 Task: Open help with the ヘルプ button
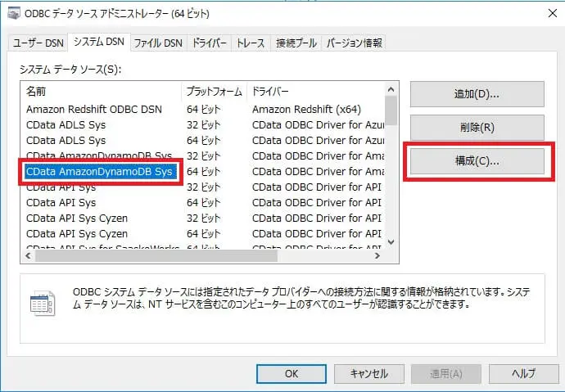click(x=523, y=374)
